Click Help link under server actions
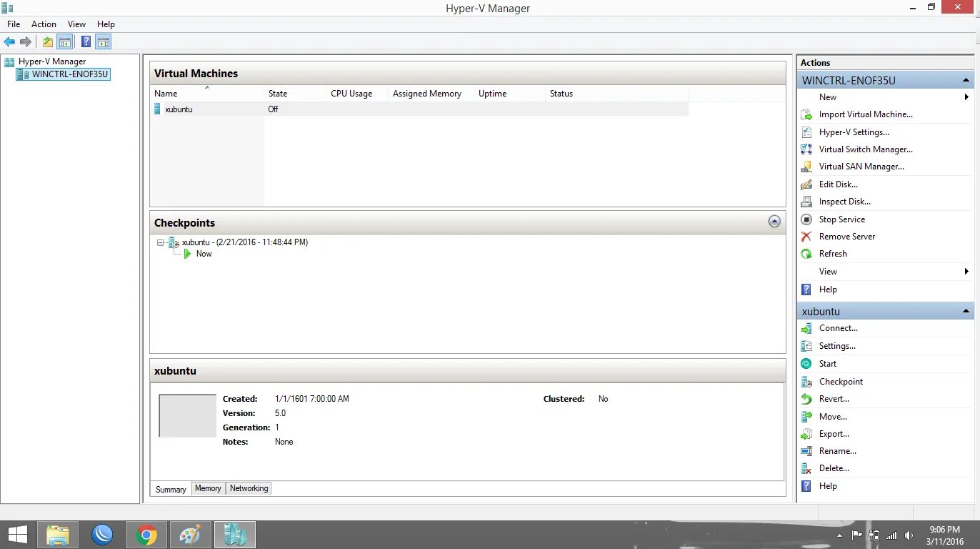Screen dimensions: 980x549 point(828,290)
